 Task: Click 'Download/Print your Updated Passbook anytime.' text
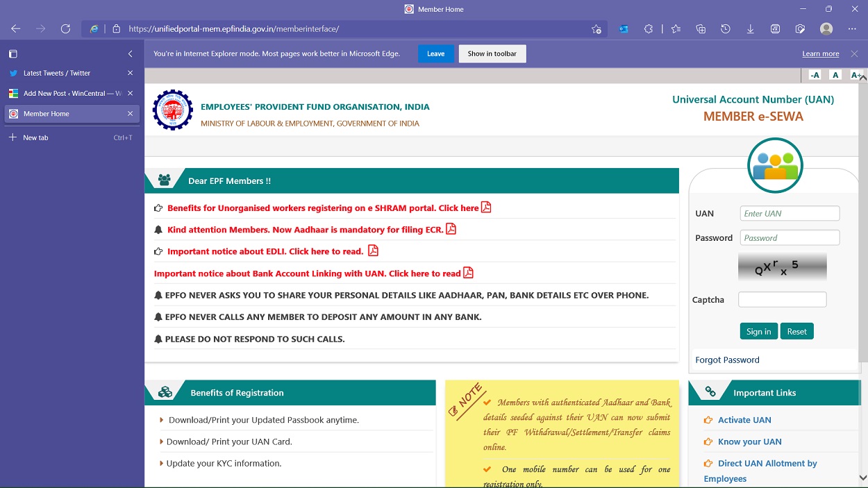[264, 420]
